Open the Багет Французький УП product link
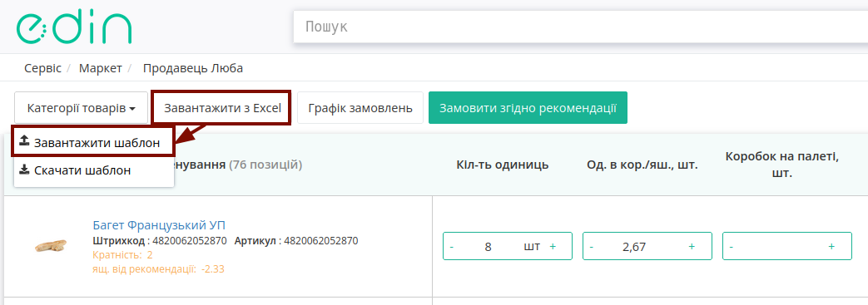 [x=159, y=225]
